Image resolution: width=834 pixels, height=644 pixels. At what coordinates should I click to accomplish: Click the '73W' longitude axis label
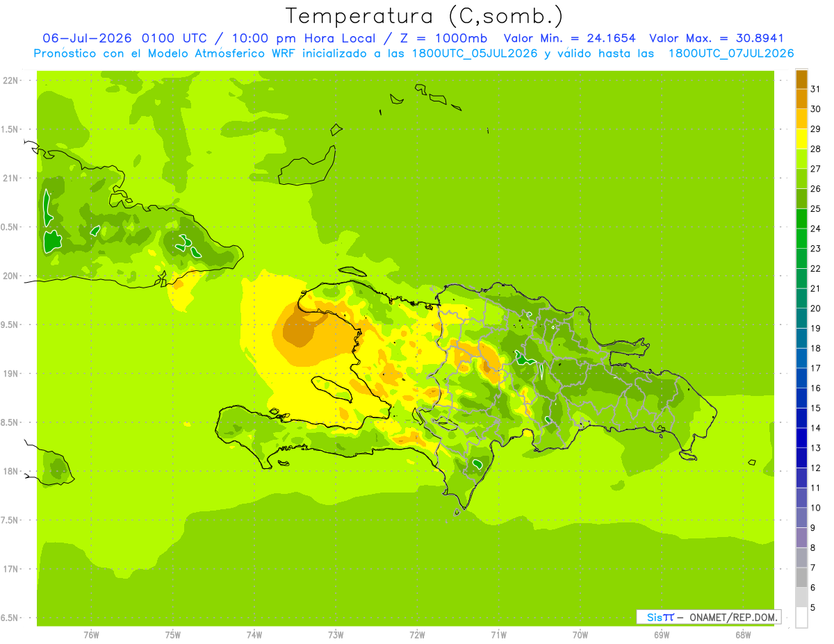(336, 634)
